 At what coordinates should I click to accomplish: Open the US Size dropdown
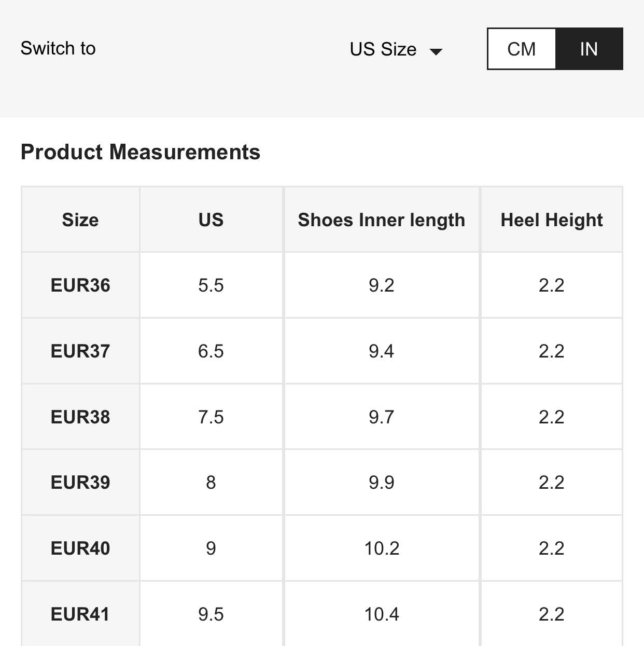pos(396,49)
